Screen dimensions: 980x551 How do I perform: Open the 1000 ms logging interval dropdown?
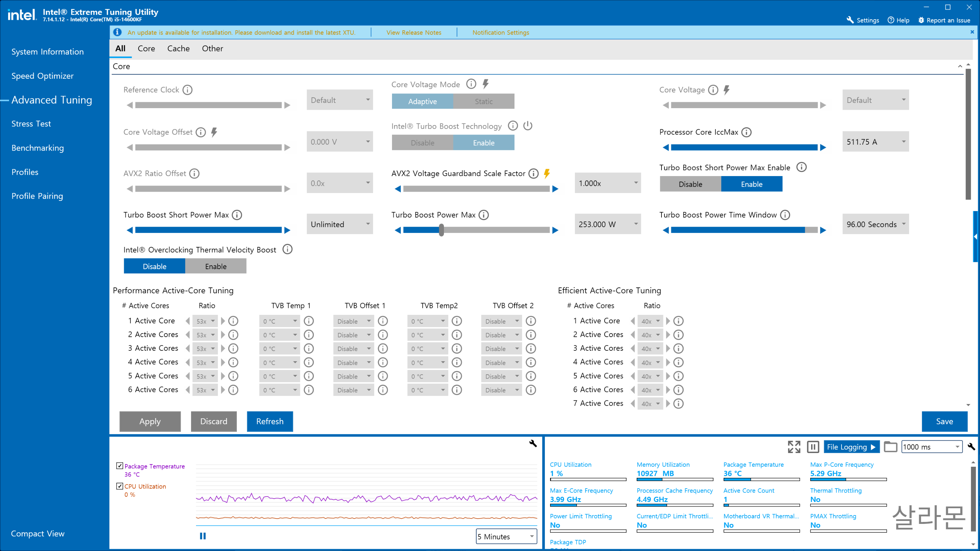pos(932,447)
